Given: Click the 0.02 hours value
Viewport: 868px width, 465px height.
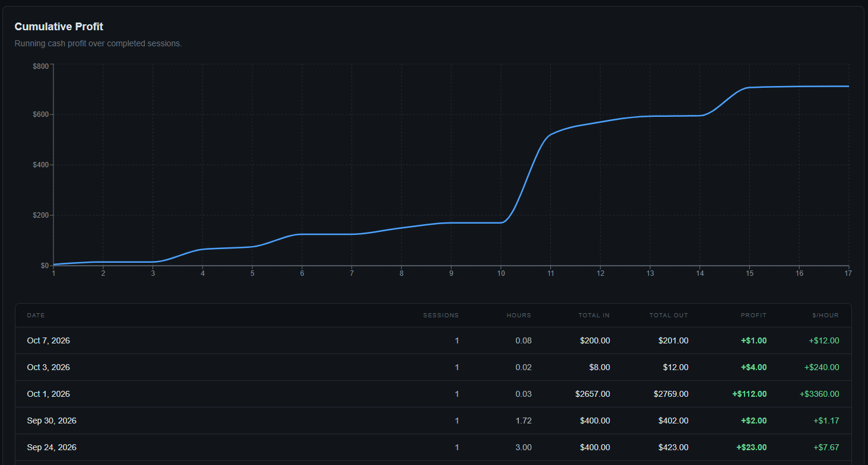Looking at the screenshot, I should pos(524,367).
